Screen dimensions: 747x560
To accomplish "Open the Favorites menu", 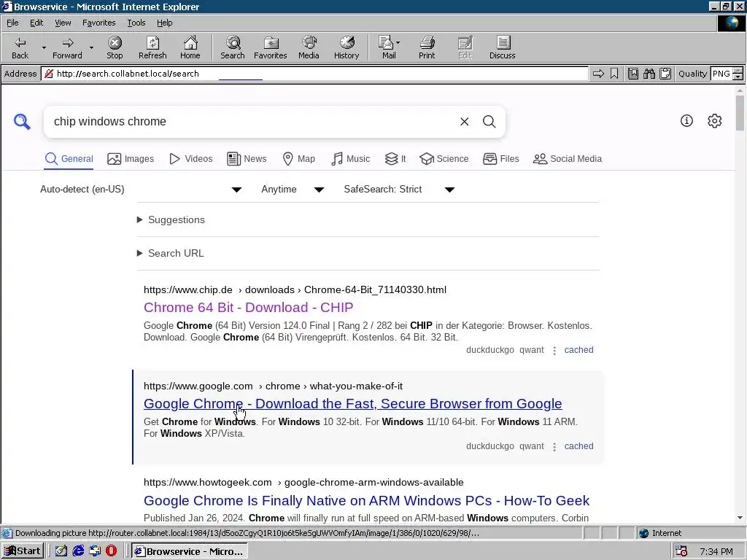I will [98, 23].
